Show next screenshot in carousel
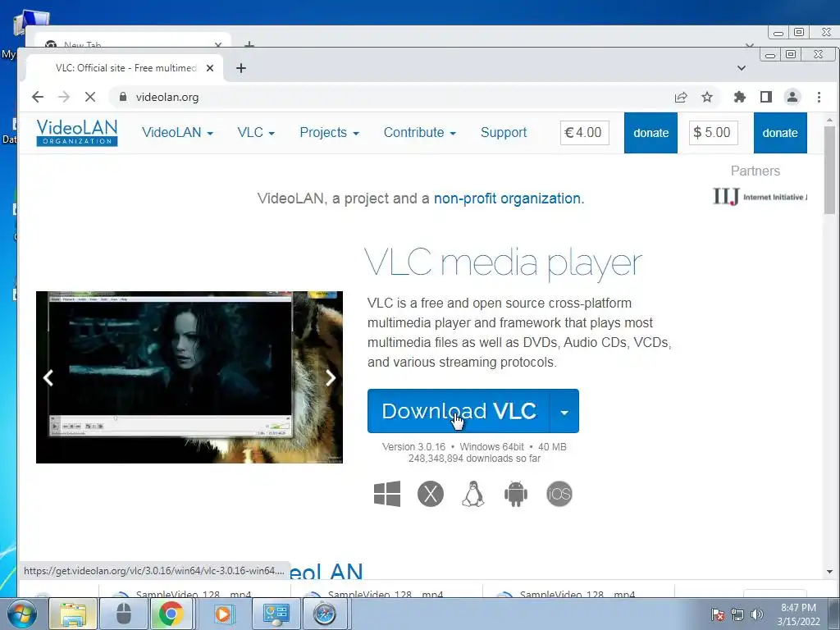Viewport: 840px width, 630px height. 331,378
